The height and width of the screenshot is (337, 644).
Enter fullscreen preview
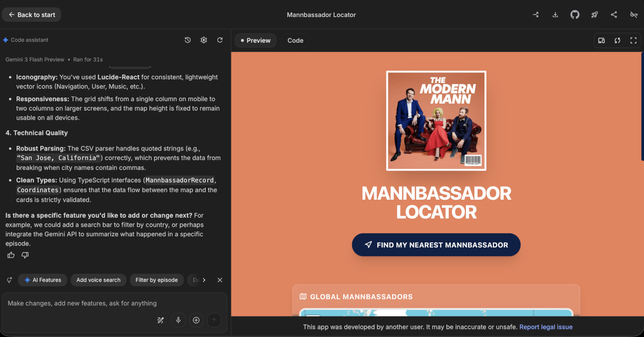633,40
